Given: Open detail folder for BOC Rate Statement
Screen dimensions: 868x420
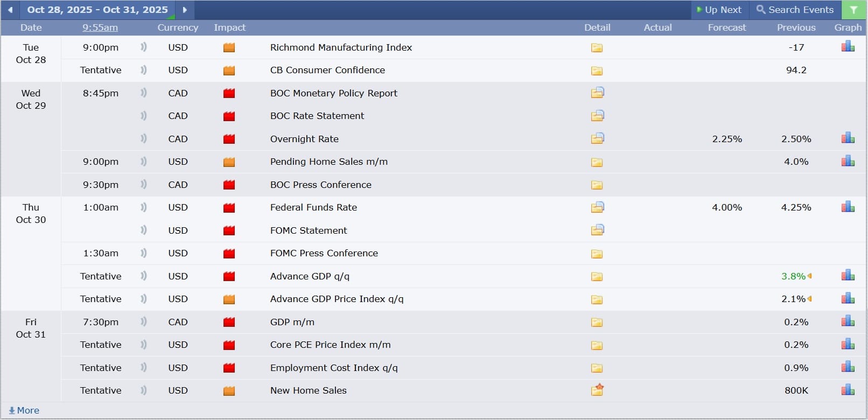Looking at the screenshot, I should [x=597, y=116].
